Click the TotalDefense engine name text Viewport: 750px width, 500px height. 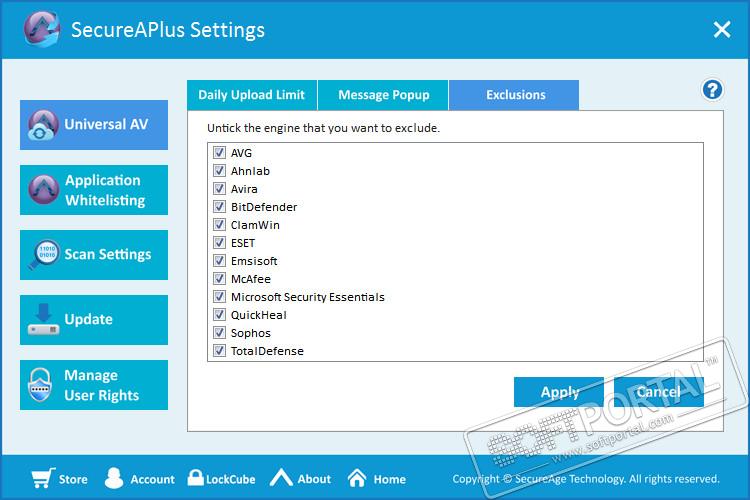tap(267, 351)
